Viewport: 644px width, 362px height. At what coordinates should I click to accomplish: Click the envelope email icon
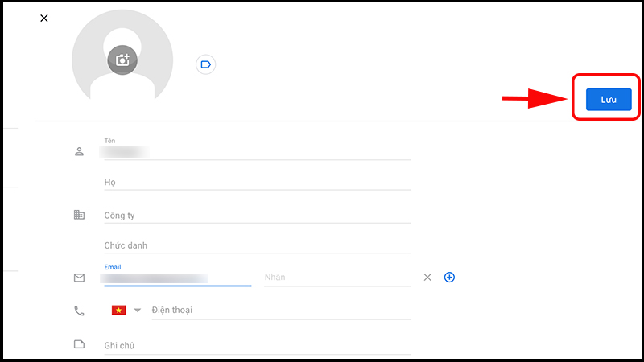tap(79, 278)
